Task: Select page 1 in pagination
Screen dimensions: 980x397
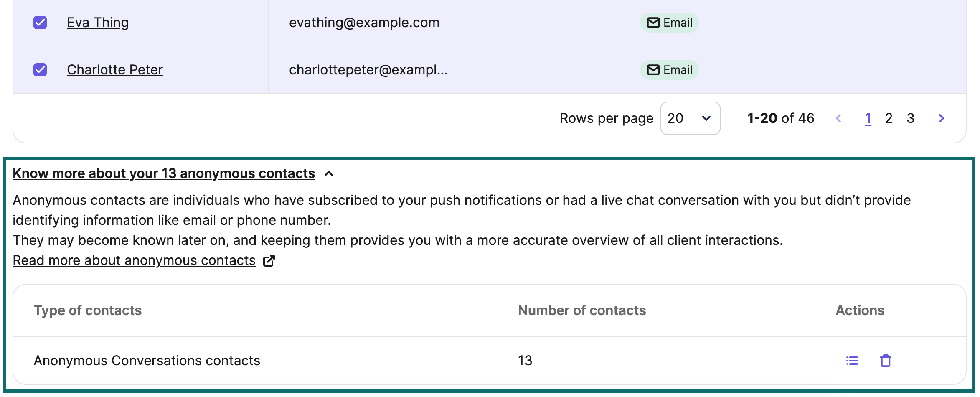Action: [868, 118]
